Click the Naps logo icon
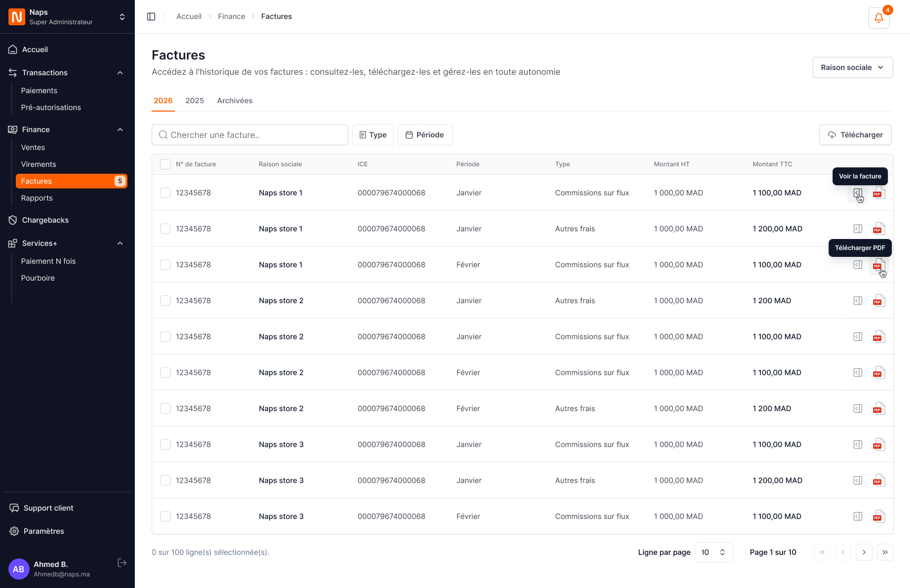This screenshot has height=588, width=910. [x=17, y=17]
